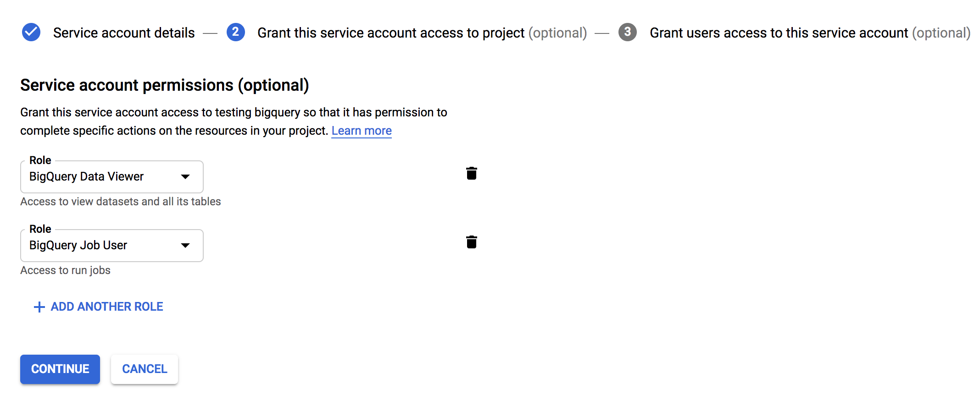Click the "Access to view datasets" helper text

coord(121,202)
